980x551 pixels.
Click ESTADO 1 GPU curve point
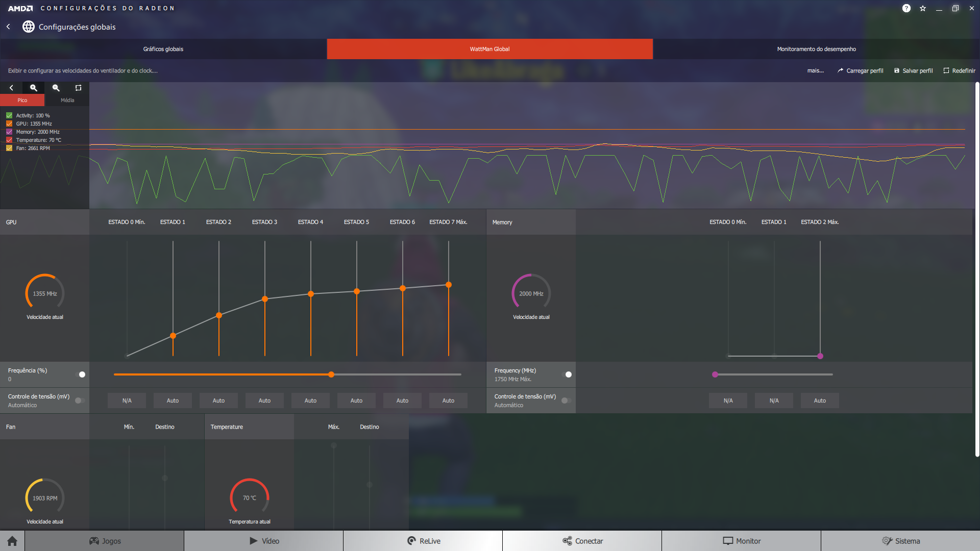[x=173, y=336]
